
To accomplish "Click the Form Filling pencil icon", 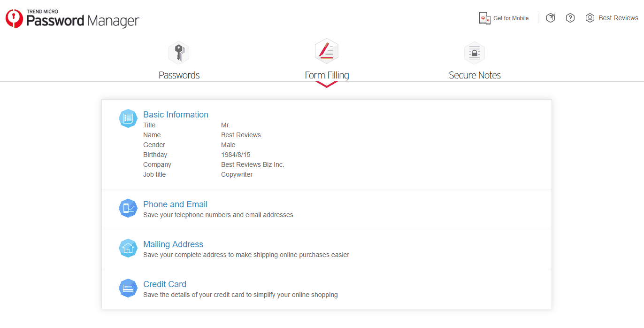I will pyautogui.click(x=326, y=51).
